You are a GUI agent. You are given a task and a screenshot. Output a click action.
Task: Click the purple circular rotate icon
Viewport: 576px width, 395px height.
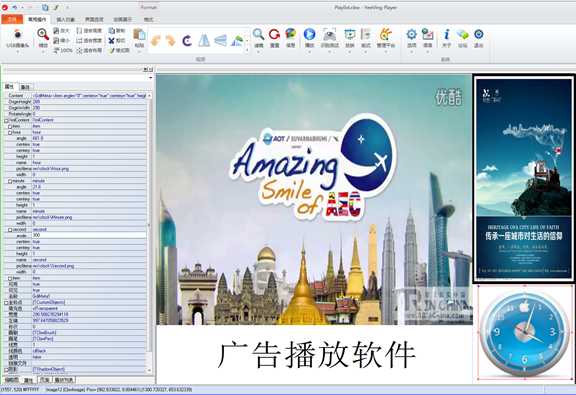[x=187, y=40]
